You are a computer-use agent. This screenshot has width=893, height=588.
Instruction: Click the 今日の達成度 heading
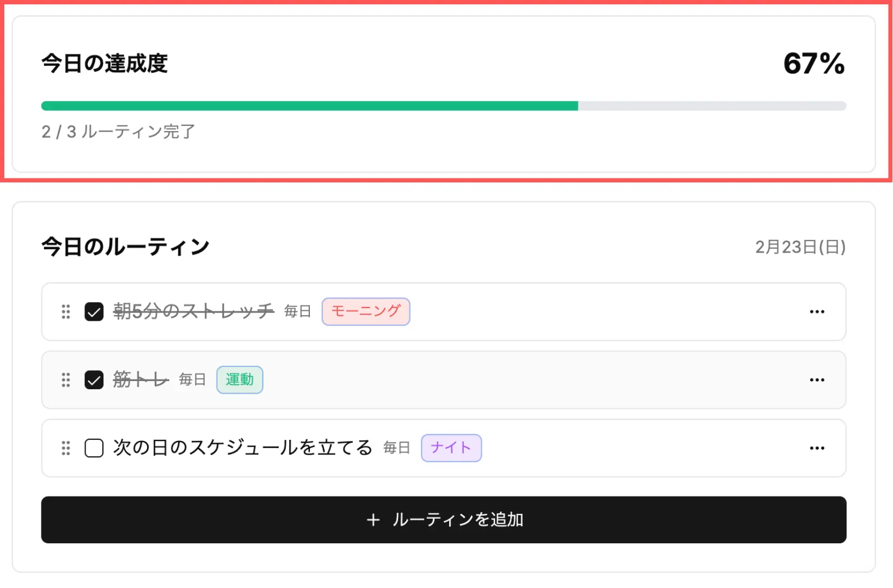[105, 64]
